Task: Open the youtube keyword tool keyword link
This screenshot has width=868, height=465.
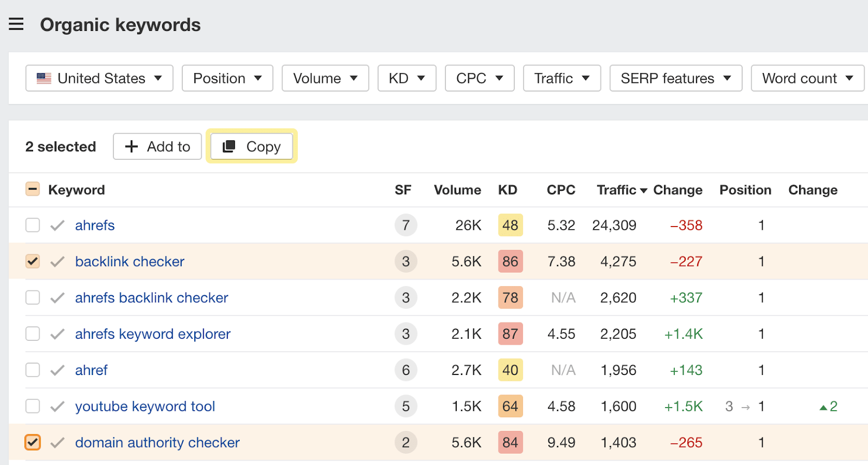Action: coord(145,406)
